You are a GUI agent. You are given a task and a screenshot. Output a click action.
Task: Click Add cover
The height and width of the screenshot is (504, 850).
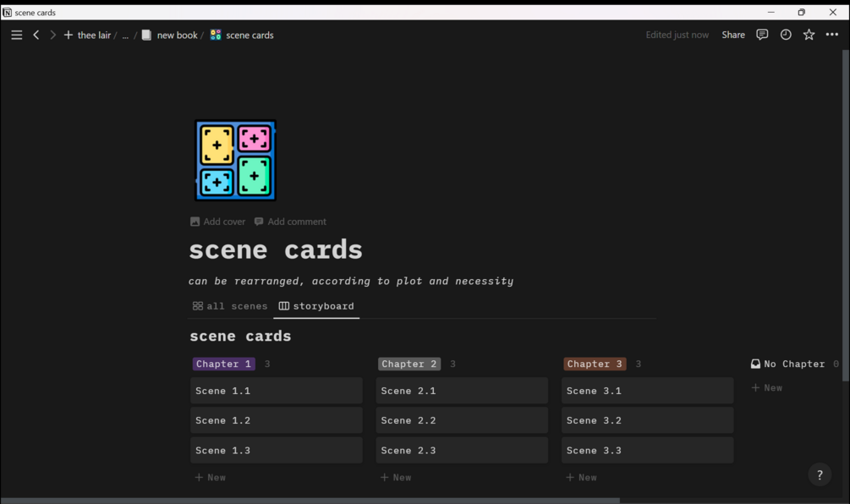tap(217, 222)
